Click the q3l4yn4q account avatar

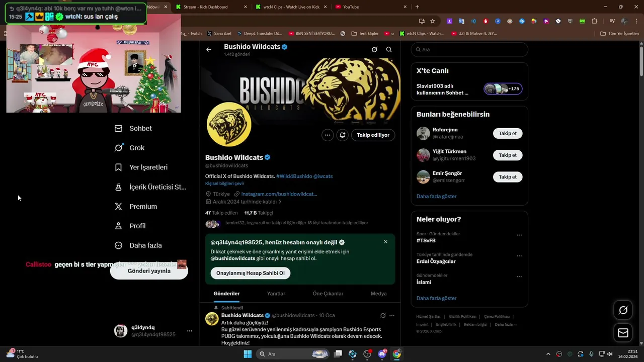(x=121, y=331)
